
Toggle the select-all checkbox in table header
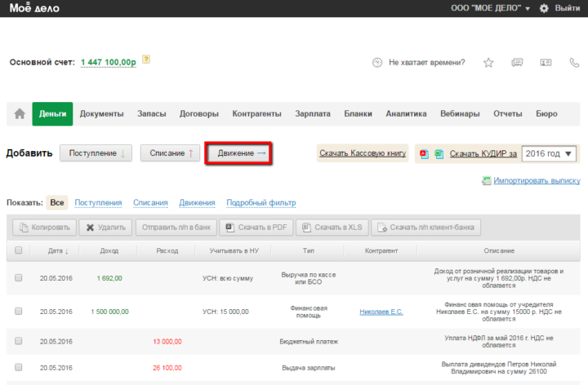(x=18, y=250)
